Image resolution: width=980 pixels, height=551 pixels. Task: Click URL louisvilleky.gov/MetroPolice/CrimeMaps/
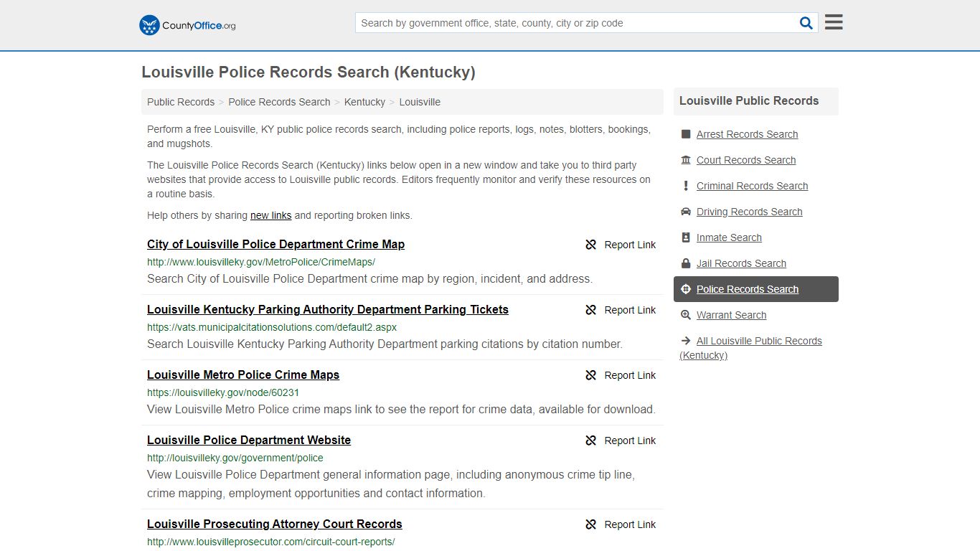point(261,262)
